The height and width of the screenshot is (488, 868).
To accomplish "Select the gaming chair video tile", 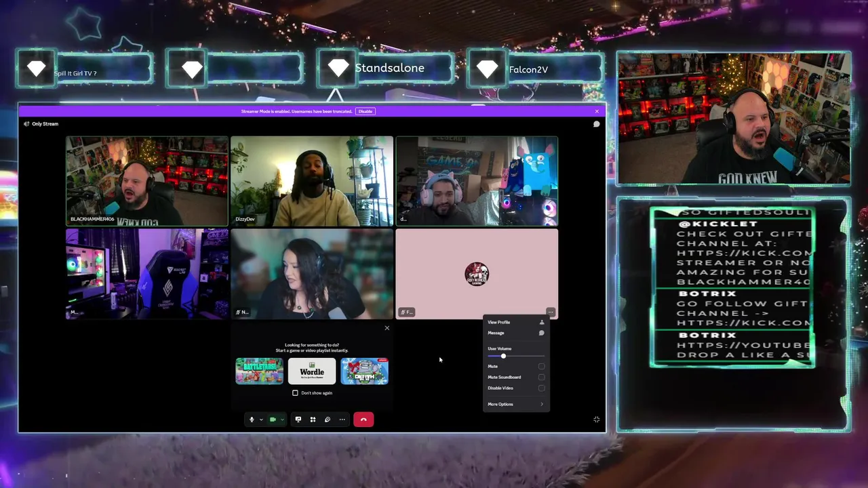I will pyautogui.click(x=147, y=274).
